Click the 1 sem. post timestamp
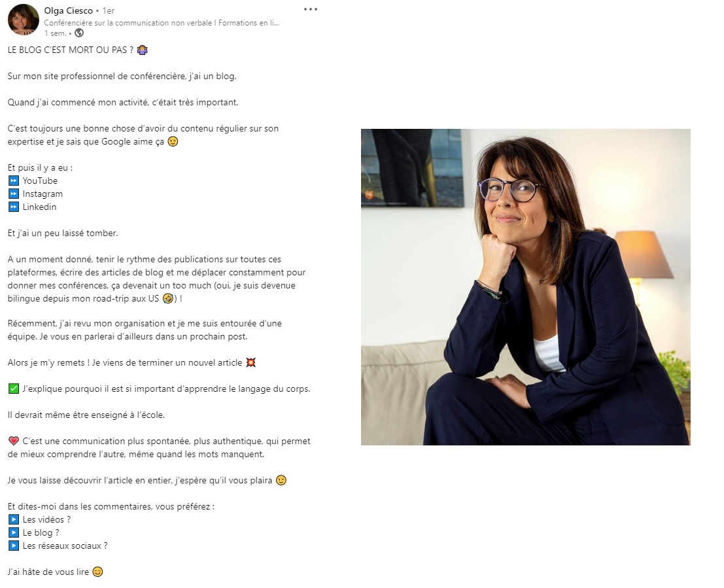The height and width of the screenshot is (588, 724). click(x=56, y=33)
